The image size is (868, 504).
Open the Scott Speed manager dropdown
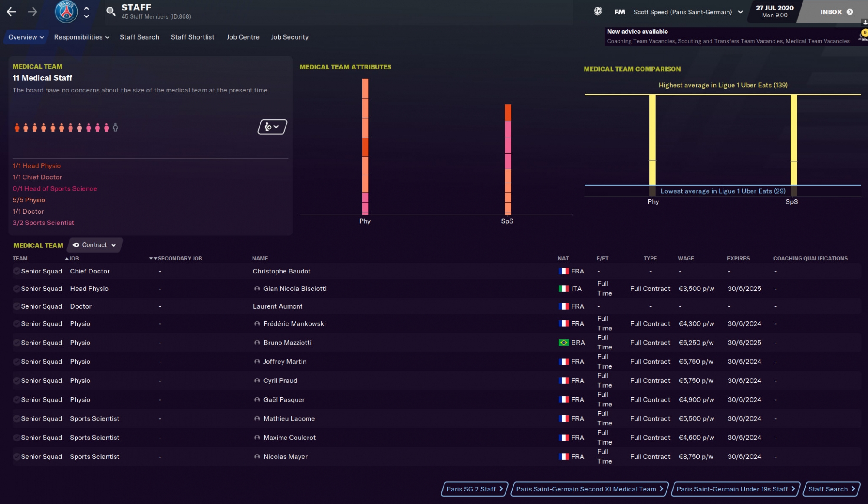click(688, 12)
